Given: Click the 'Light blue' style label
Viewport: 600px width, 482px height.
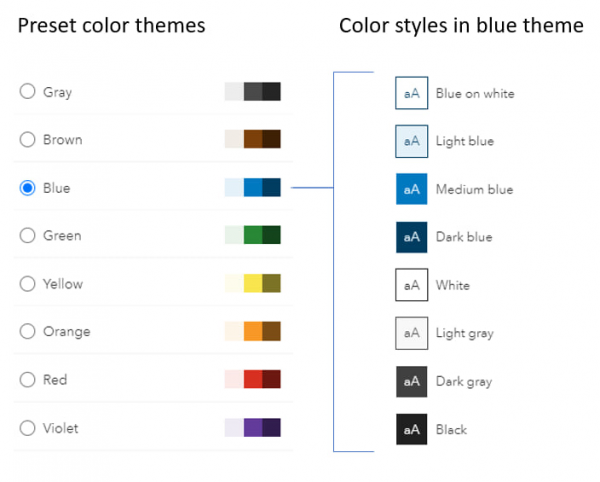Looking at the screenshot, I should pos(465,142).
